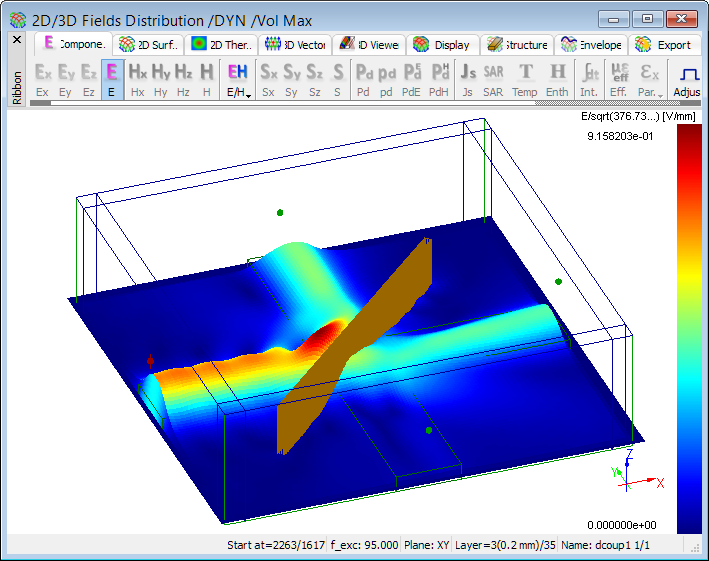
Task: Click the Ex field component icon
Action: pyautogui.click(x=42, y=79)
